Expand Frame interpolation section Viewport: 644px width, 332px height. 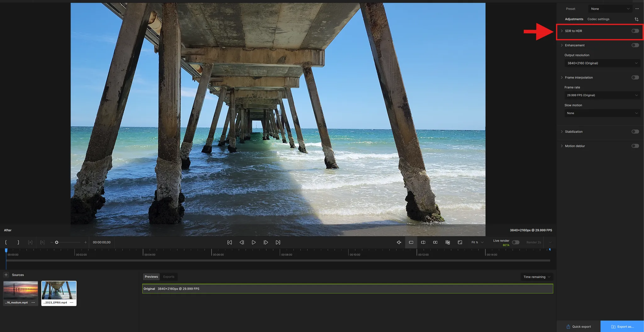coord(562,77)
